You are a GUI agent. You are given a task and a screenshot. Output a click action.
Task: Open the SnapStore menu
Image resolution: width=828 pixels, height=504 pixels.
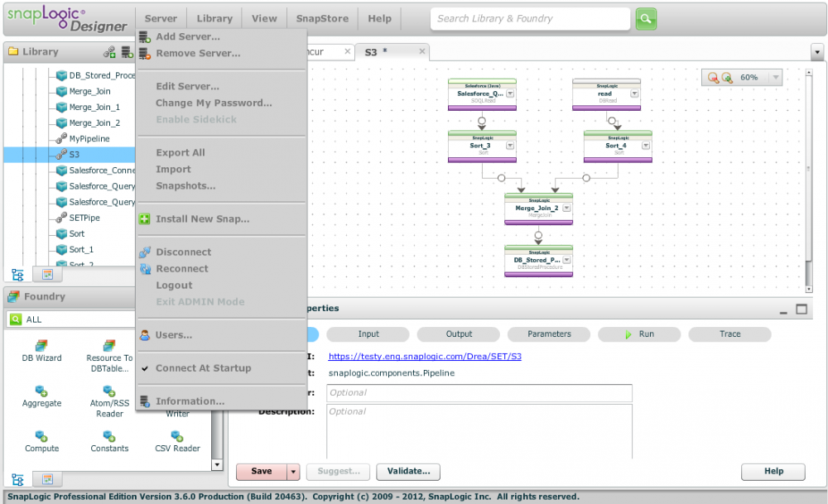(322, 18)
